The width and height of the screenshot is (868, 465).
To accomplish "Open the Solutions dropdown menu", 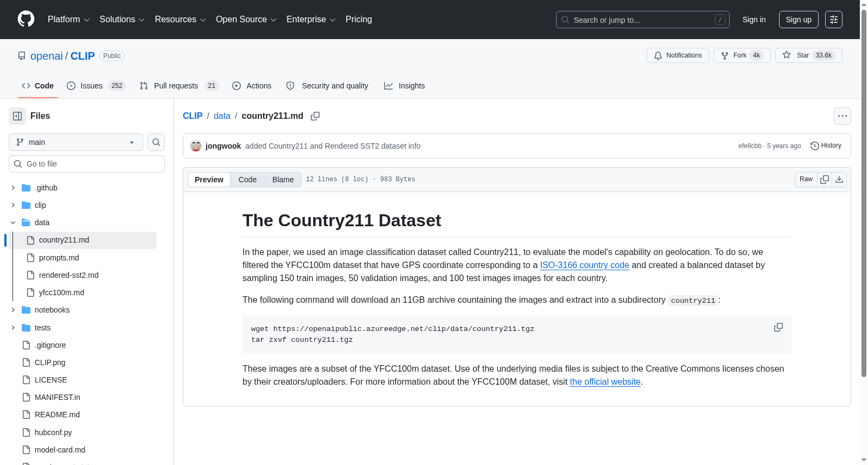I will 122,20.
